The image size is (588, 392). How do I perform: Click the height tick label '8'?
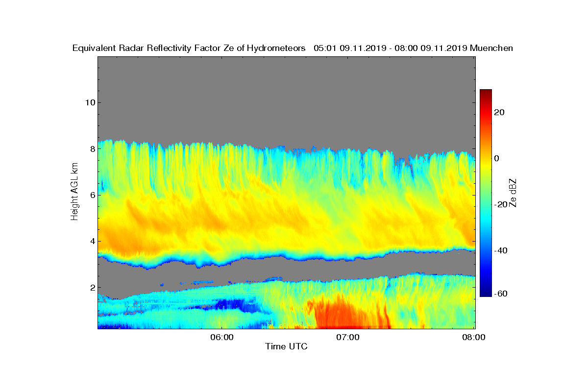(x=92, y=148)
